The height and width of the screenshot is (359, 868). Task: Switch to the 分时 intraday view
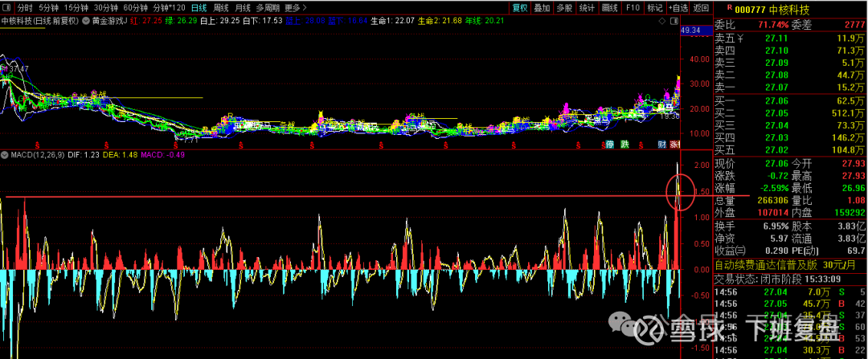pyautogui.click(x=25, y=8)
